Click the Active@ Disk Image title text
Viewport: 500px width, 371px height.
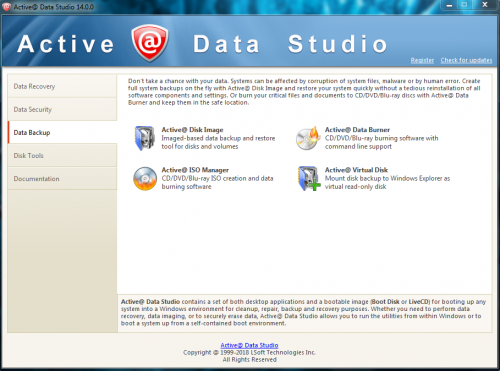coord(192,130)
